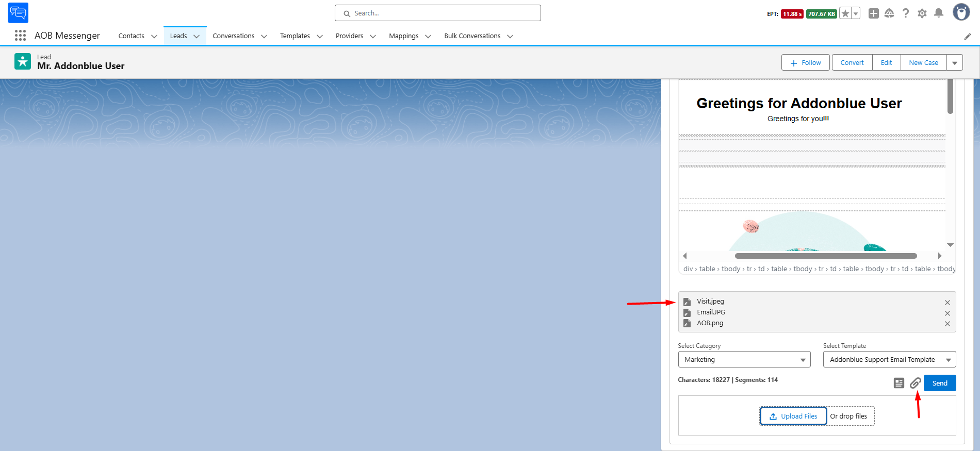Click the global Search field
The width and height of the screenshot is (980, 451).
tap(438, 13)
